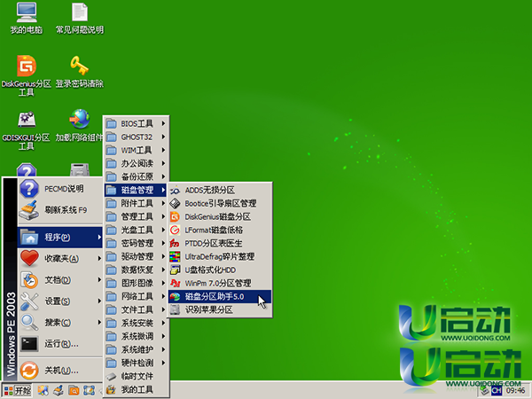532x399 pixels.
Task: Click the Bootice引导扇区管理 icon
Action: click(175, 203)
